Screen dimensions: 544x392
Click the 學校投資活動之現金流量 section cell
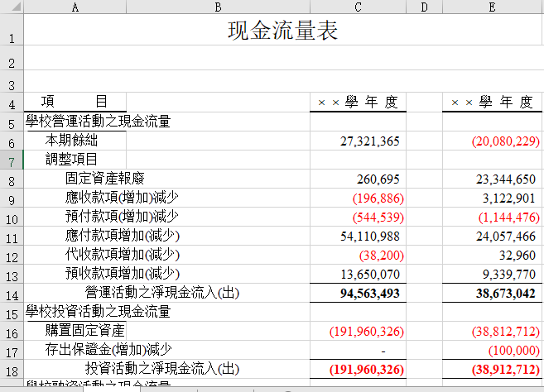click(x=98, y=312)
